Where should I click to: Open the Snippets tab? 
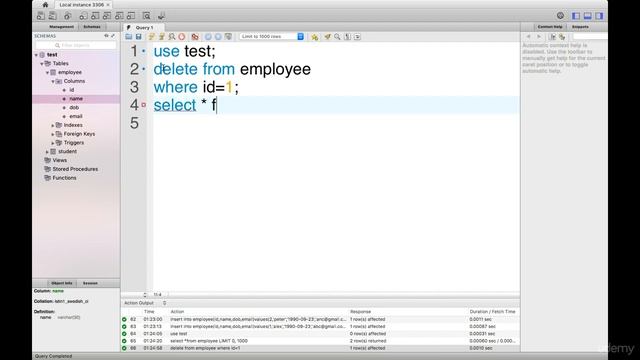pyautogui.click(x=580, y=27)
